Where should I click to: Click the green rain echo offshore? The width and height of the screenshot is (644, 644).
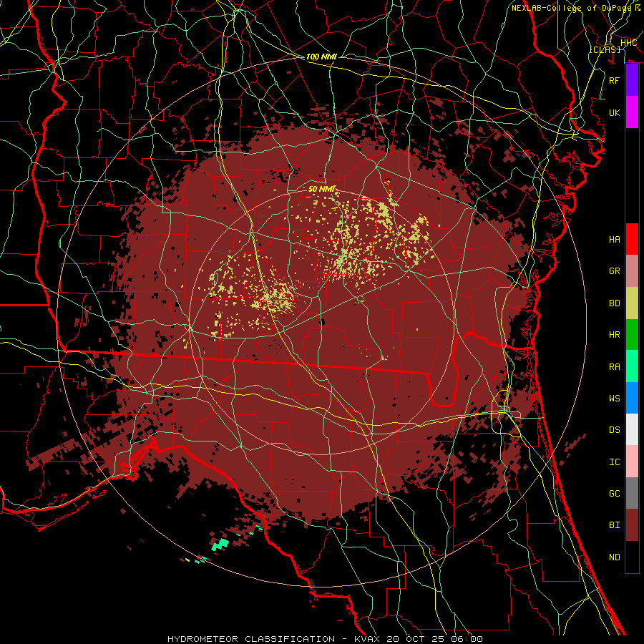[x=220, y=545]
